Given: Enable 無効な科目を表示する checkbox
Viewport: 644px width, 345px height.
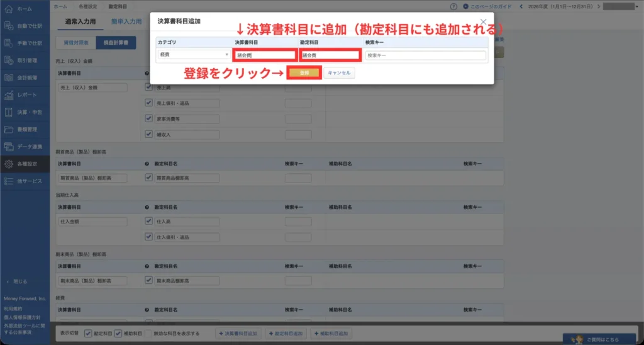Looking at the screenshot, I should (148, 334).
